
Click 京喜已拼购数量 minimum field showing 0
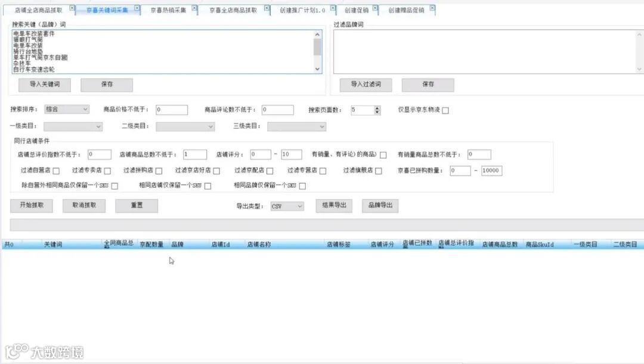pos(460,171)
